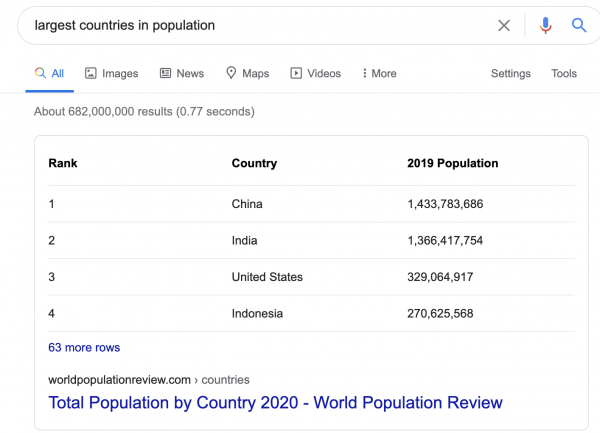Expand the More menu with three dots
Screen dimensions: 600x433
379,73
